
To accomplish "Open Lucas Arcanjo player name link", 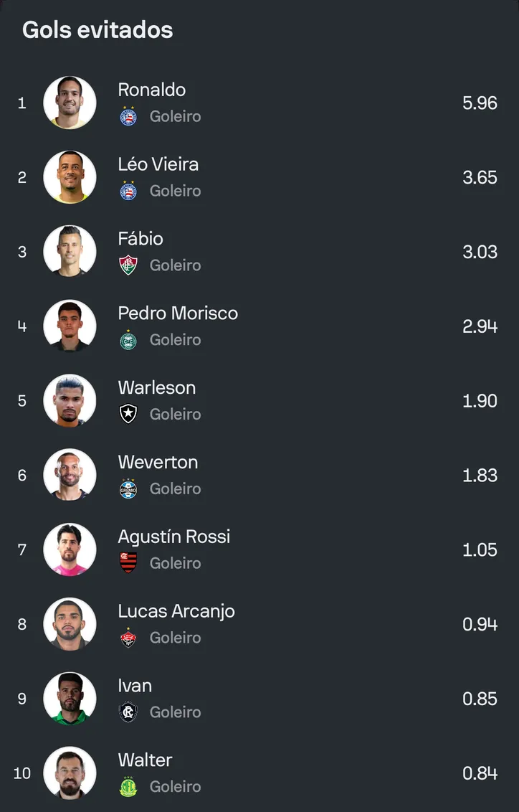I will click(176, 612).
